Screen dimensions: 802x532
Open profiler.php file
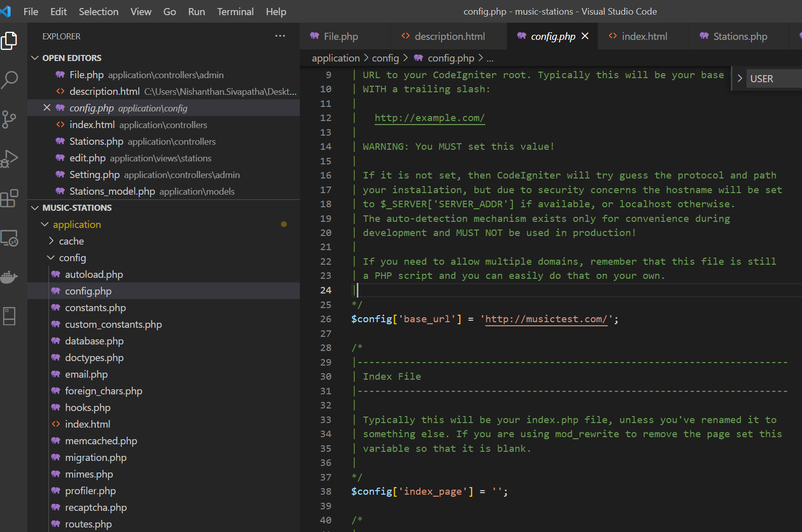(164, 491)
